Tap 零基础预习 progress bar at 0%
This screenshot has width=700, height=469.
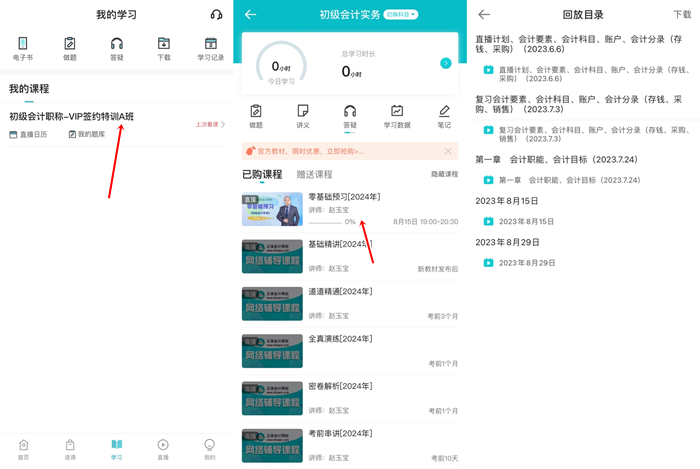click(x=325, y=222)
